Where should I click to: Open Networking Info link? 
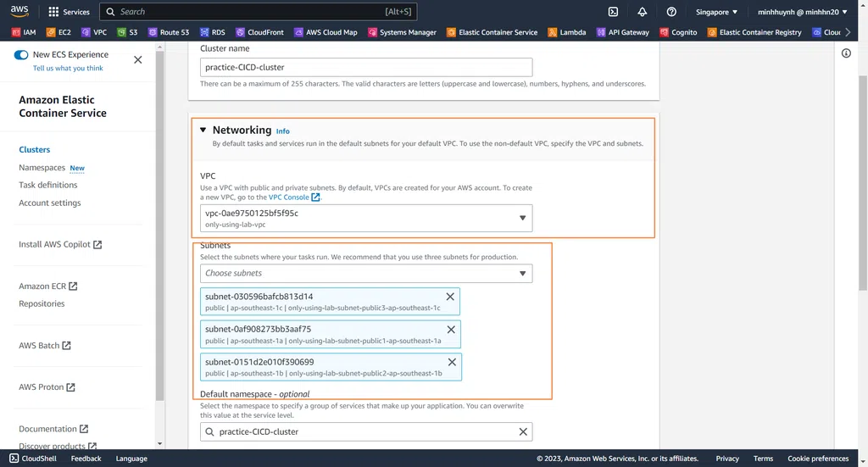[x=282, y=131]
